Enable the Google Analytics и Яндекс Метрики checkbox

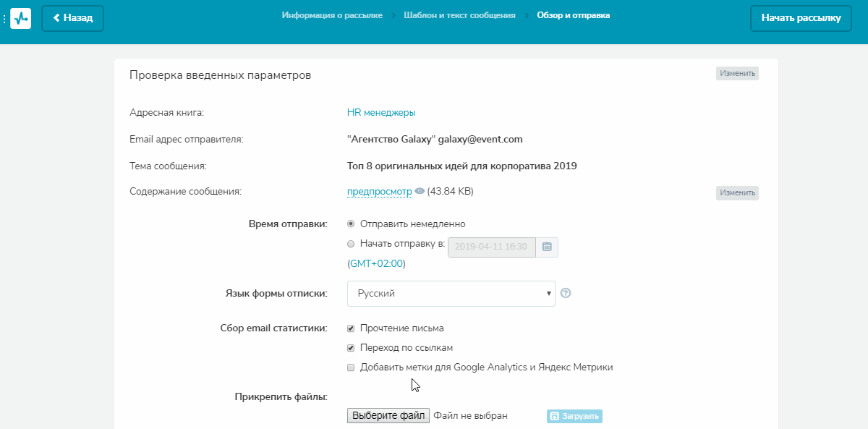pyautogui.click(x=351, y=367)
